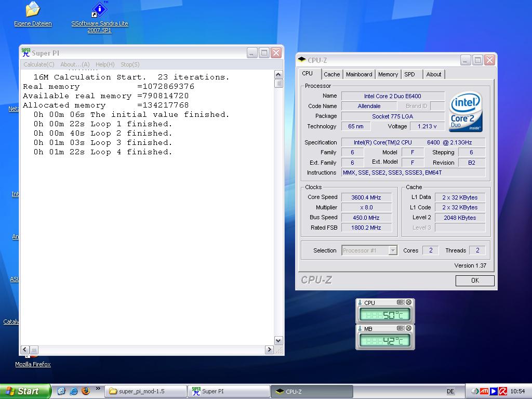Switch to the Mainboard tab
532x399 pixels.
tap(359, 74)
